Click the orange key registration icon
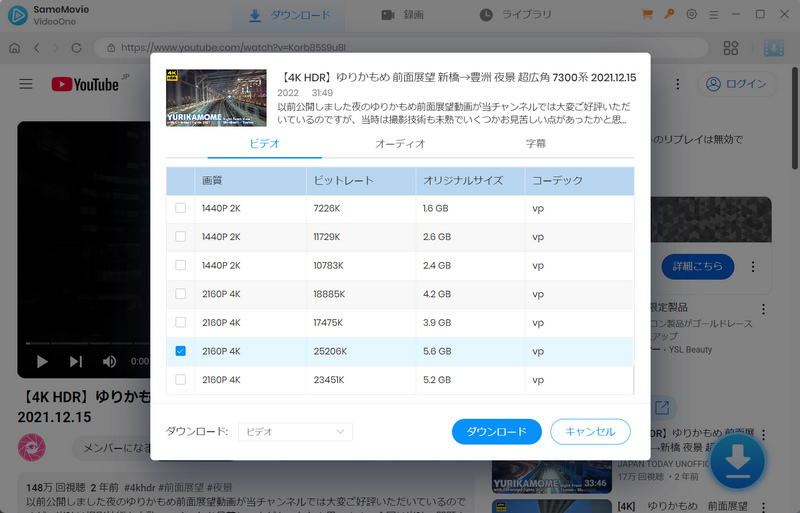The image size is (800, 513). coord(669,14)
